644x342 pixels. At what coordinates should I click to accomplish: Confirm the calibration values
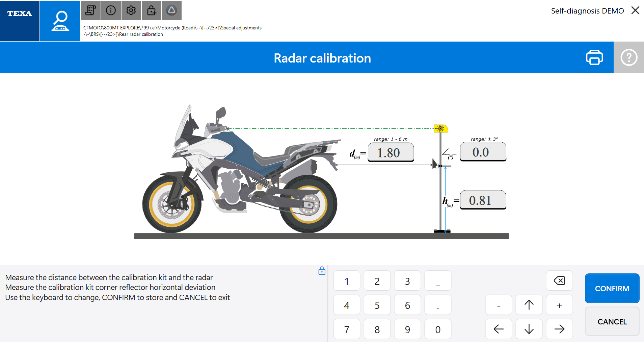tap(612, 288)
